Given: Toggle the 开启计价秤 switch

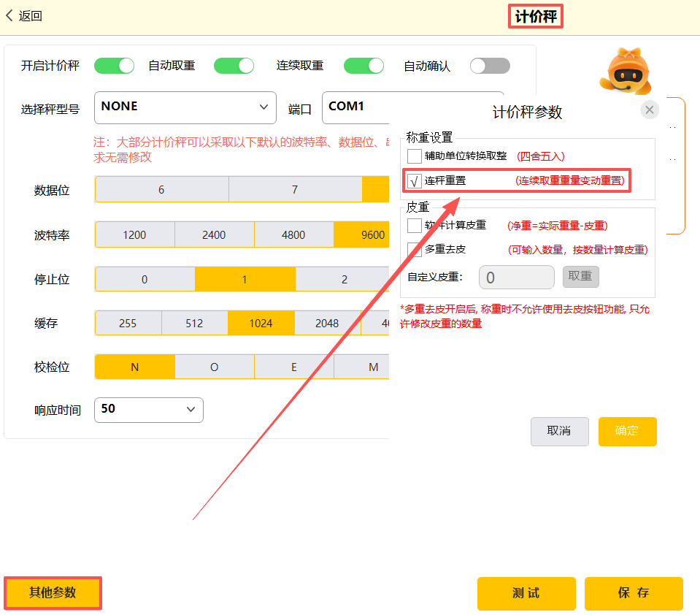Looking at the screenshot, I should (115, 66).
